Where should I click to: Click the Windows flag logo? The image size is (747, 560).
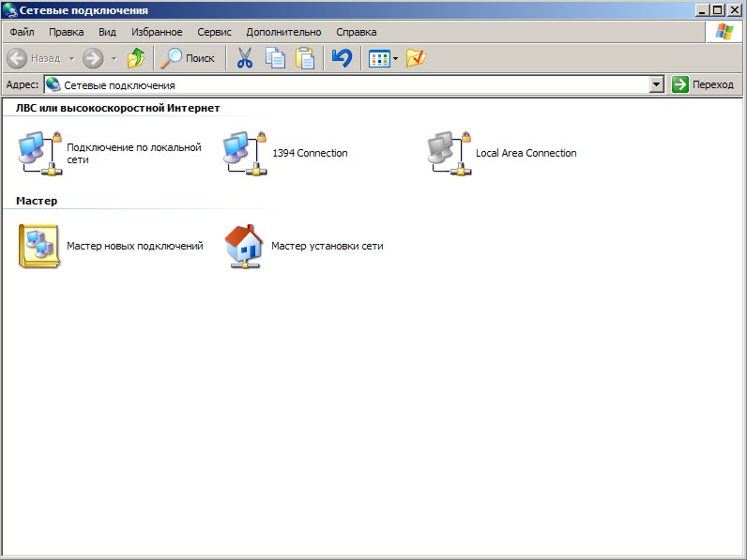pos(724,32)
